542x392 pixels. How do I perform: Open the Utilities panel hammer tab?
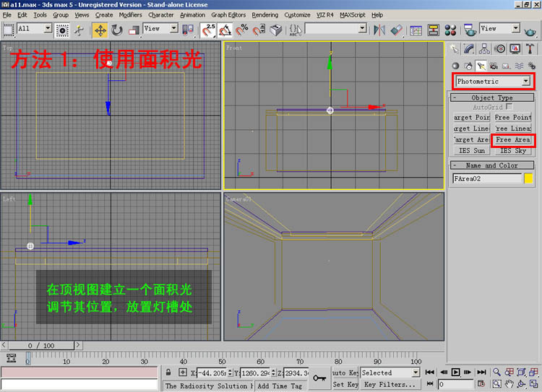click(x=529, y=49)
